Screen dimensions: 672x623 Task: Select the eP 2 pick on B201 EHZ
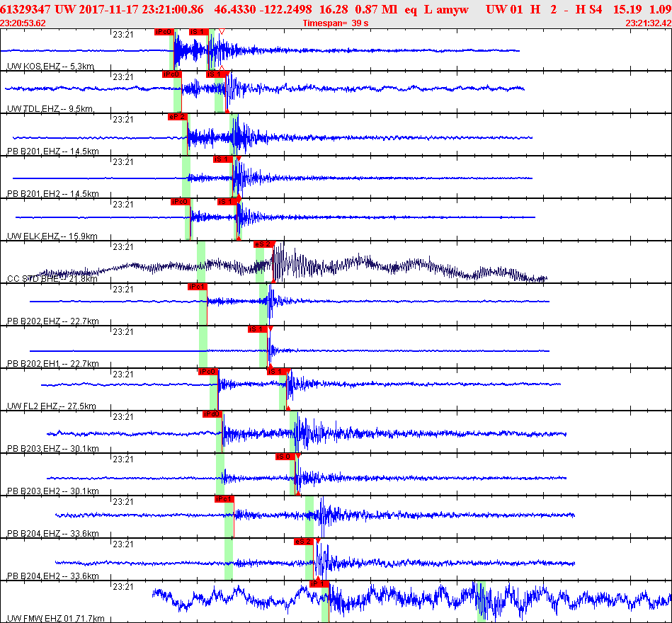click(178, 117)
